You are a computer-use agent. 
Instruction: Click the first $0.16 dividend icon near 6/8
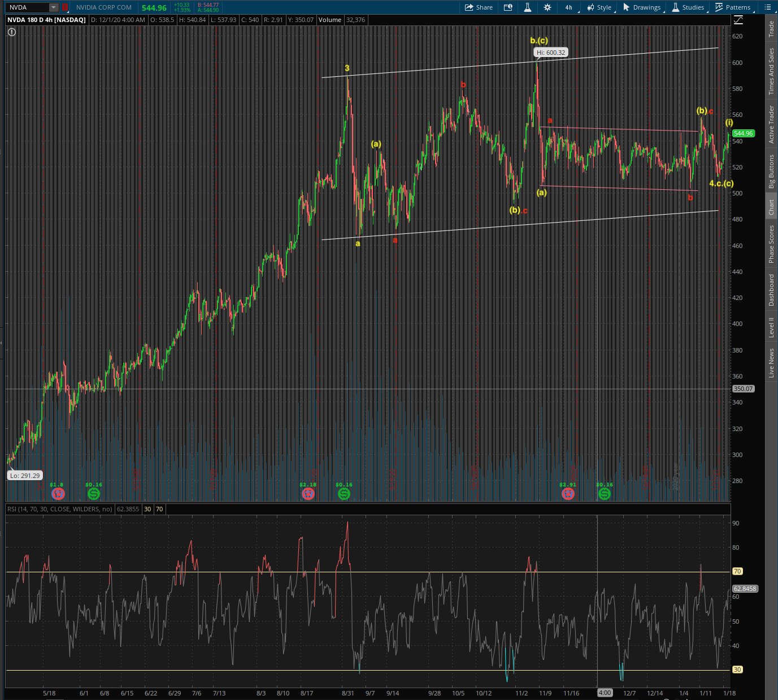[x=94, y=494]
